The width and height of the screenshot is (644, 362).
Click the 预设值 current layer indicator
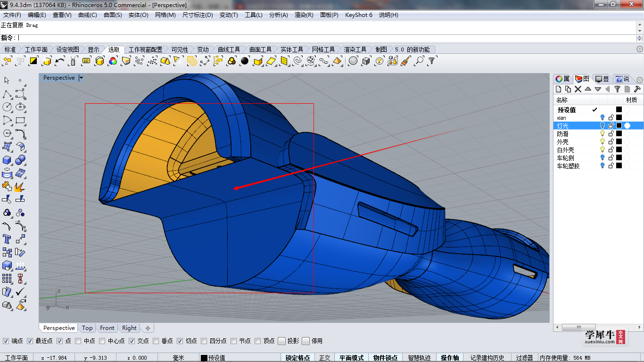[x=595, y=109]
